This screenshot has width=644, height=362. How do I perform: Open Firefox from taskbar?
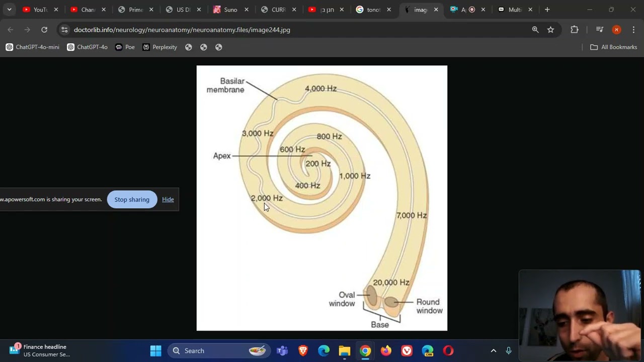click(386, 350)
